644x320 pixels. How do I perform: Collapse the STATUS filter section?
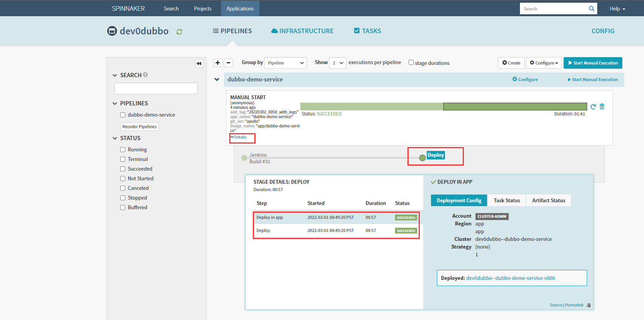115,138
